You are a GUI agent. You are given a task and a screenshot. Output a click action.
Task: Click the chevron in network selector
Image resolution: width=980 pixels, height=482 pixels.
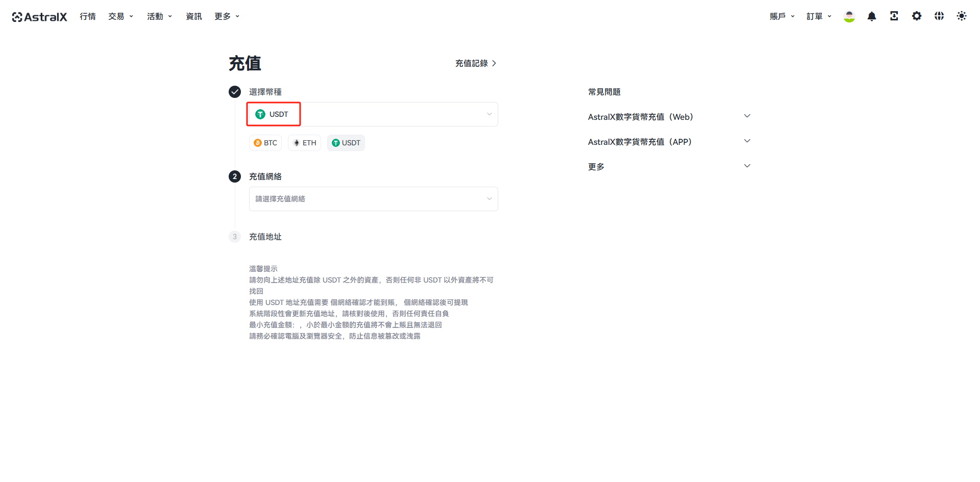[x=489, y=199]
